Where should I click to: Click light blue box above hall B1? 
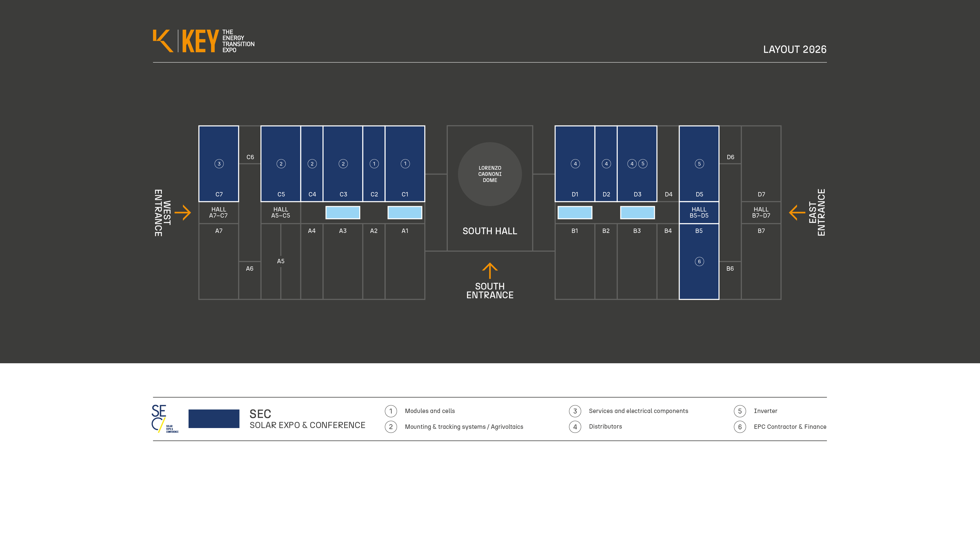click(x=575, y=212)
